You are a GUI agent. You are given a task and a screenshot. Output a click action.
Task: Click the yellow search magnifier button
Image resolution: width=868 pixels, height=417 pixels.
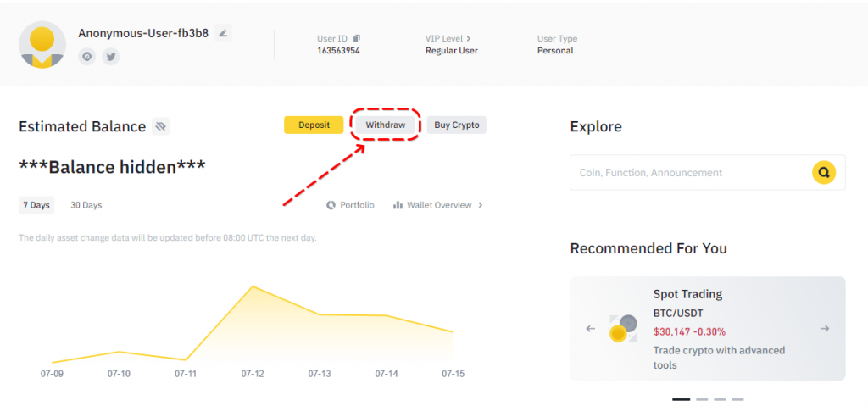pos(823,173)
